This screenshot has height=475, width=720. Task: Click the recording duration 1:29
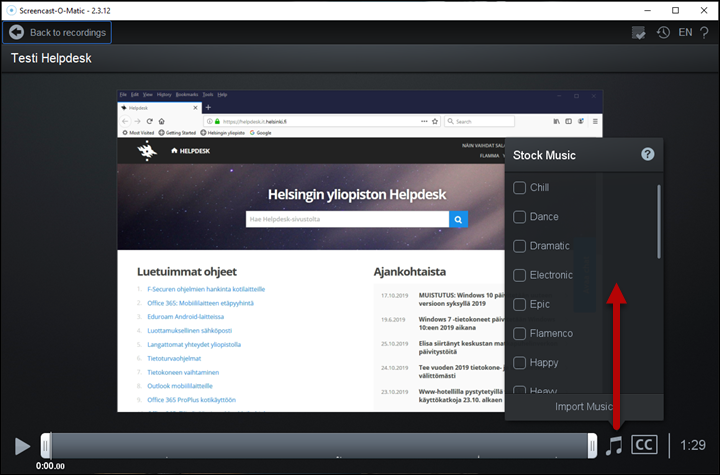(692, 445)
